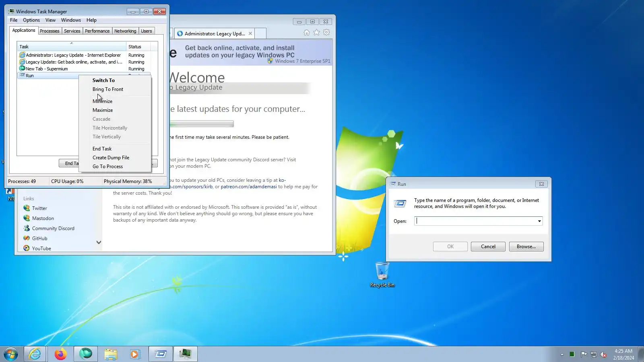The height and width of the screenshot is (362, 644).
Task: Open Action Center flag in system tray
Action: [583, 354]
